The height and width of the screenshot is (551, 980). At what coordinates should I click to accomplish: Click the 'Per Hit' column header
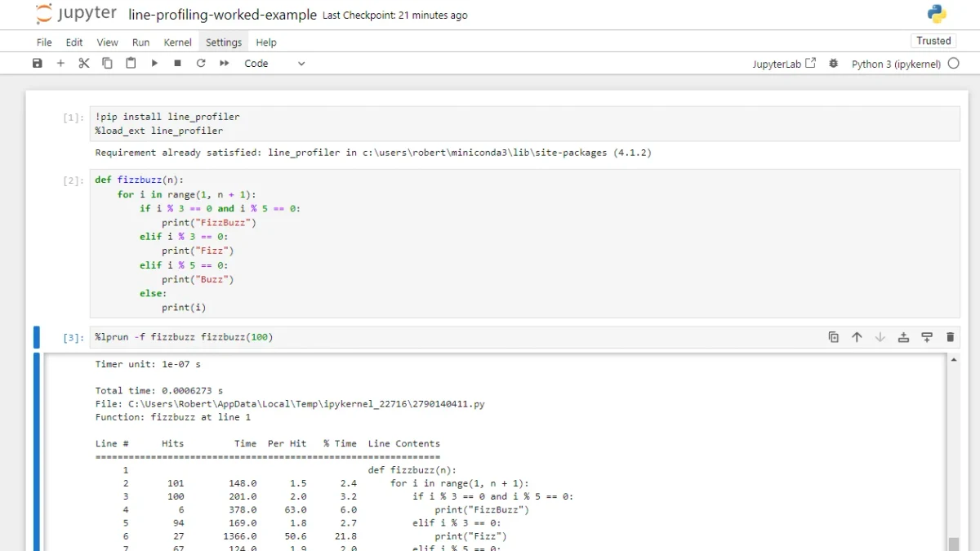coord(287,444)
